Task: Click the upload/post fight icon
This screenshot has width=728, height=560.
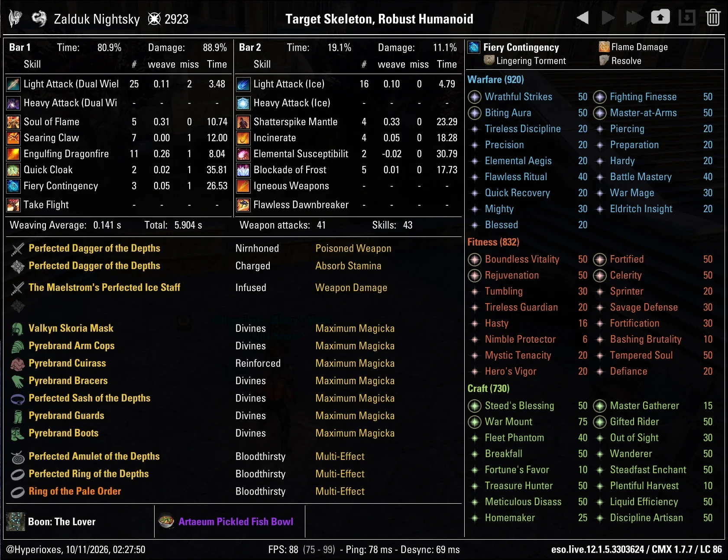Action: (660, 17)
